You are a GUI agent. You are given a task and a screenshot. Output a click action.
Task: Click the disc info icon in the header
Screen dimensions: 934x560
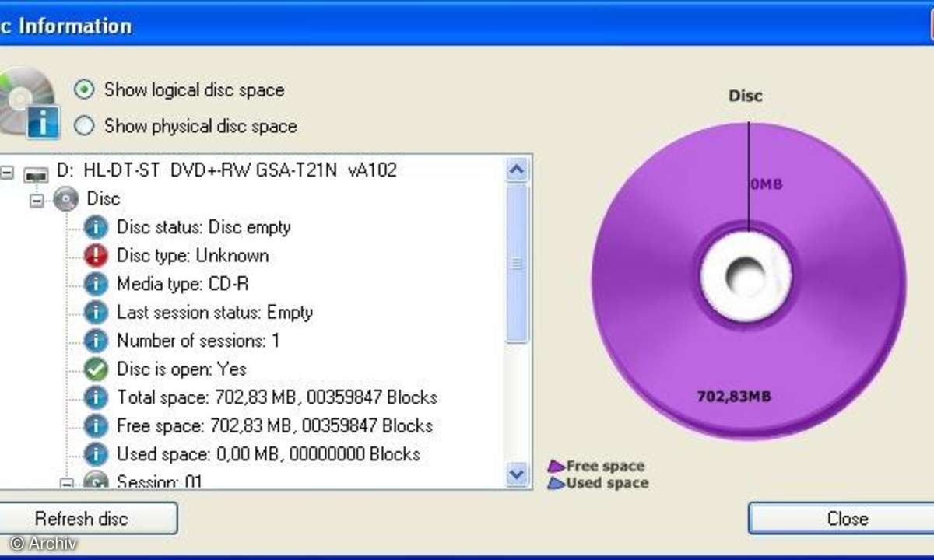pyautogui.click(x=29, y=103)
